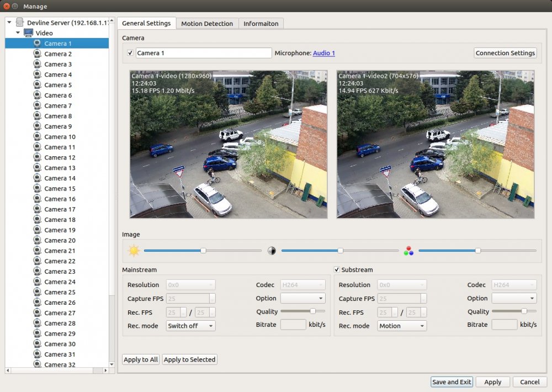Image resolution: width=552 pixels, height=392 pixels.
Task: Click the webcam icon beside Camera 4
Action: click(x=37, y=75)
